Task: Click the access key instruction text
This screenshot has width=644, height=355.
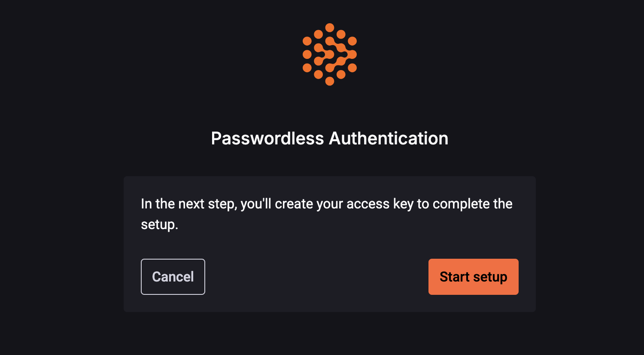Action: [326, 203]
